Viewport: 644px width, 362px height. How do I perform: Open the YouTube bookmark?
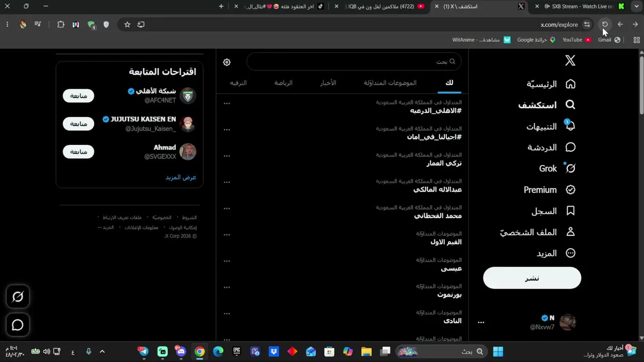(x=577, y=40)
